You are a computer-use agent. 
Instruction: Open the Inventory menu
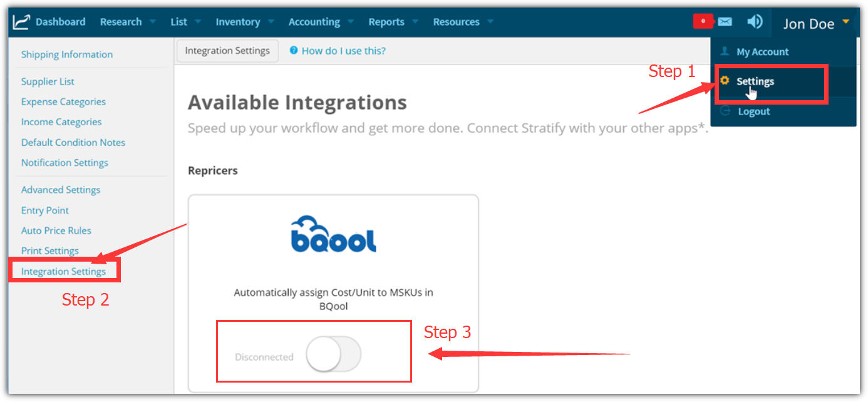click(238, 22)
